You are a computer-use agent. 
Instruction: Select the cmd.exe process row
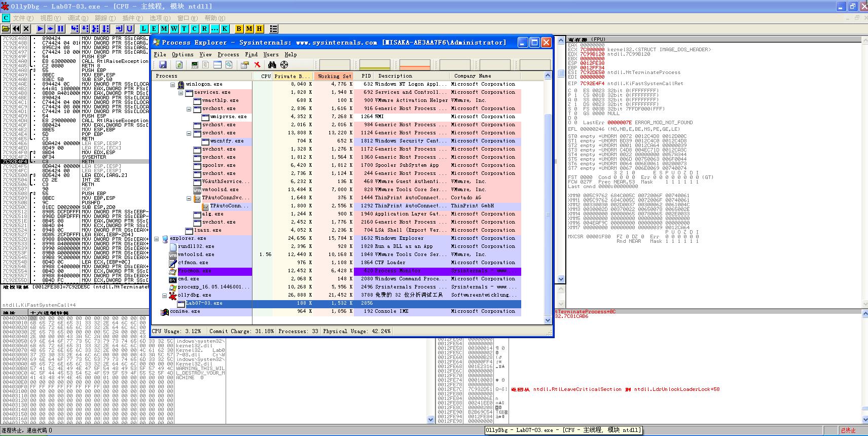337,279
